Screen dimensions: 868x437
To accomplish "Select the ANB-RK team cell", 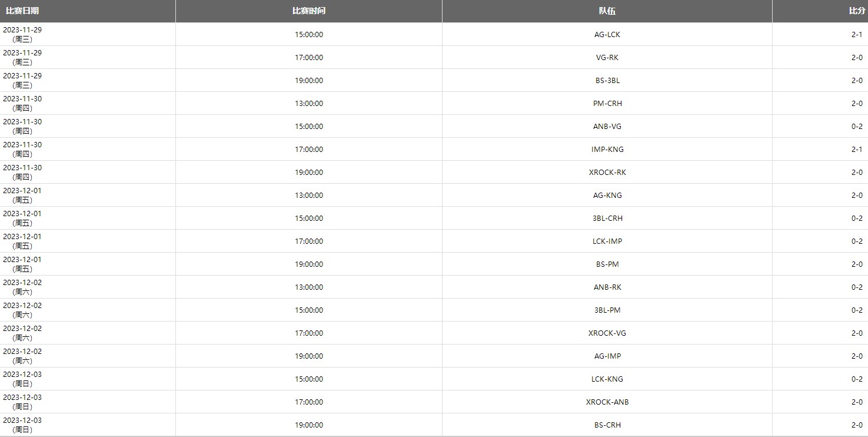I will (x=607, y=287).
